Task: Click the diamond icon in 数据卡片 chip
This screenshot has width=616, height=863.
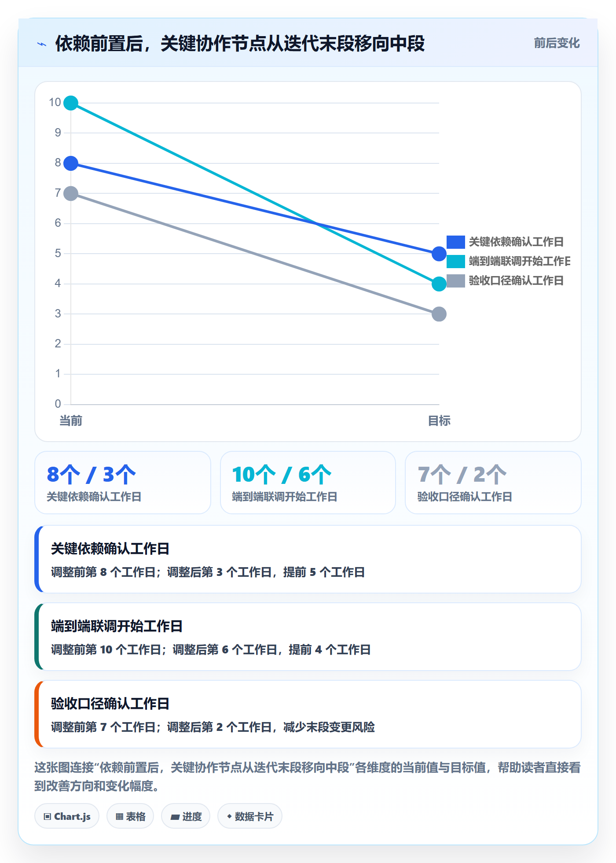Action: pos(229,816)
